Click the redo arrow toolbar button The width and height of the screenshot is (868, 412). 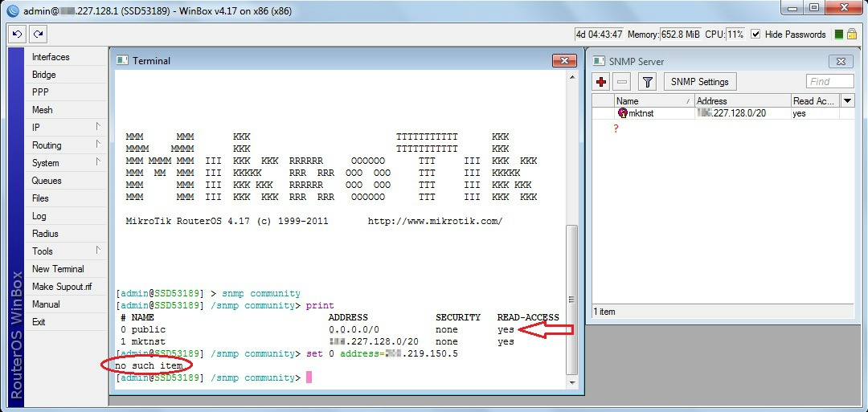39,35
